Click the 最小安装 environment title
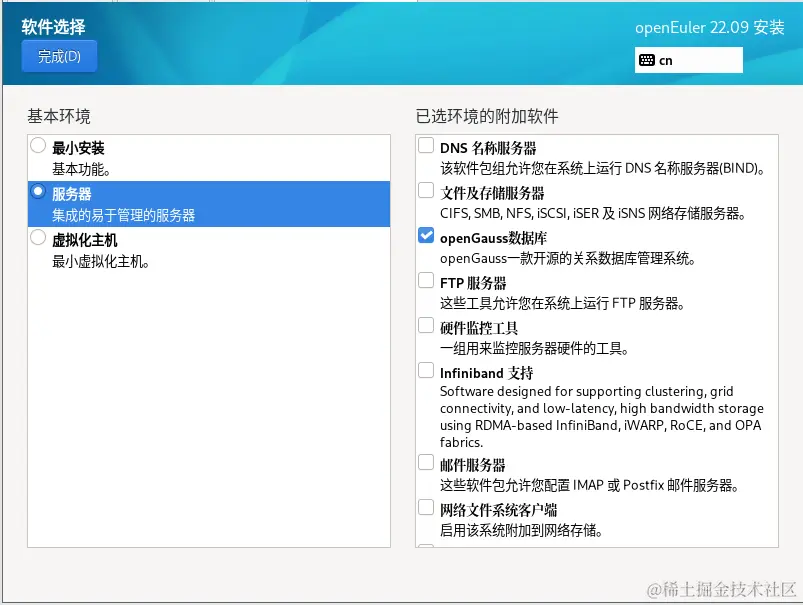The width and height of the screenshot is (803, 605). point(78,148)
